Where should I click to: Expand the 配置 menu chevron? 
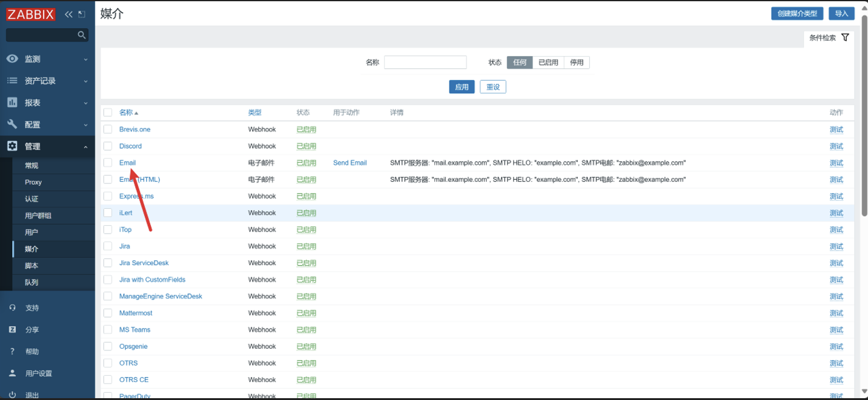pyautogui.click(x=85, y=125)
